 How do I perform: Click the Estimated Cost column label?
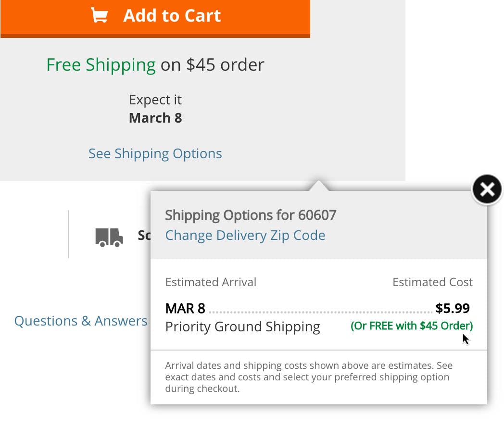pos(432,282)
